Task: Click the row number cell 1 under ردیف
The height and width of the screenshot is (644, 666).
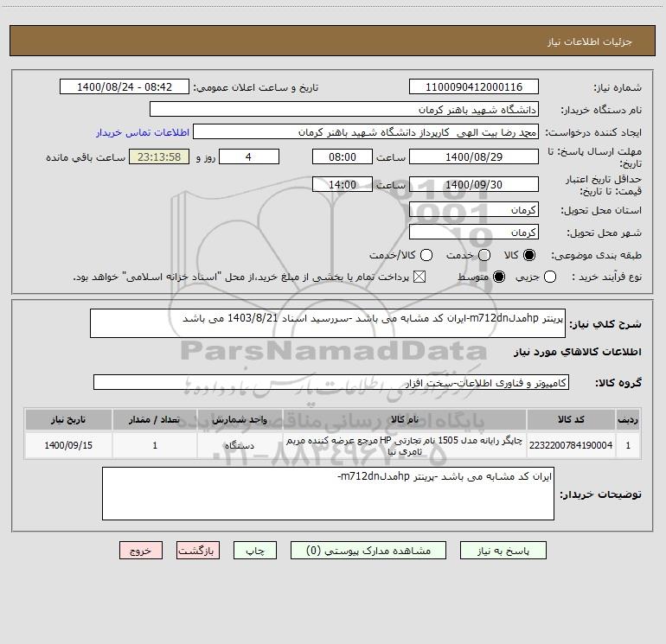Action: coord(628,445)
